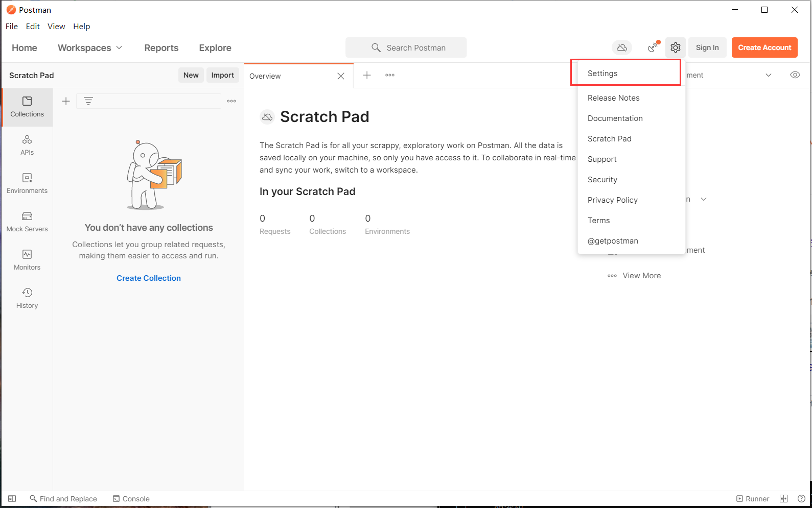
Task: Open tab bar three-dot options menu
Action: (x=390, y=75)
